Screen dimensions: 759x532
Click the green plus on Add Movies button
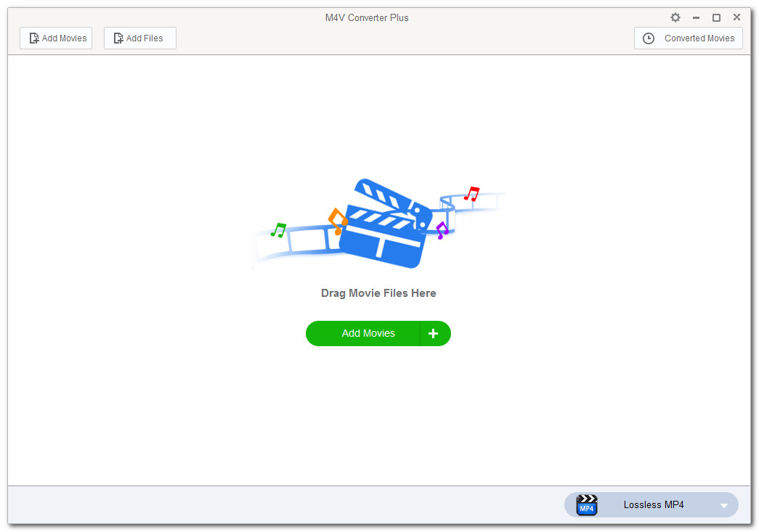pos(434,333)
